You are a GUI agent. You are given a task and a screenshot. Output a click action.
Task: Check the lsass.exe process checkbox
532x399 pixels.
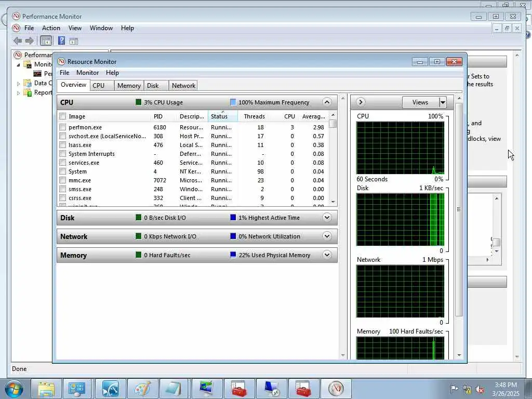click(x=62, y=145)
